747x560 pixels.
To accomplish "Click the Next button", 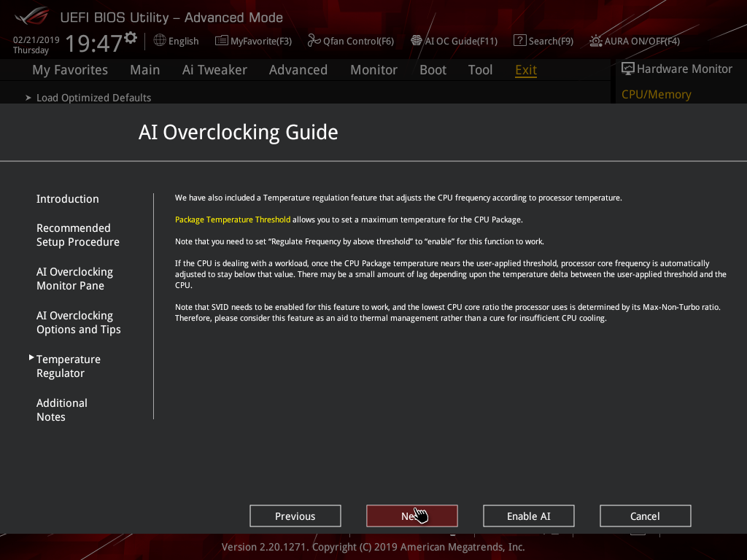I will click(412, 516).
